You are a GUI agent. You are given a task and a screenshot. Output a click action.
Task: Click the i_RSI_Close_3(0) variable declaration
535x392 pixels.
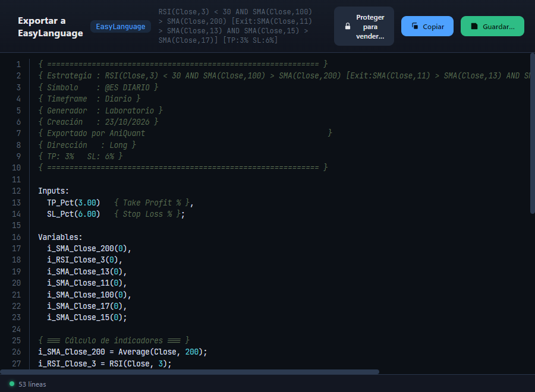tap(84, 260)
